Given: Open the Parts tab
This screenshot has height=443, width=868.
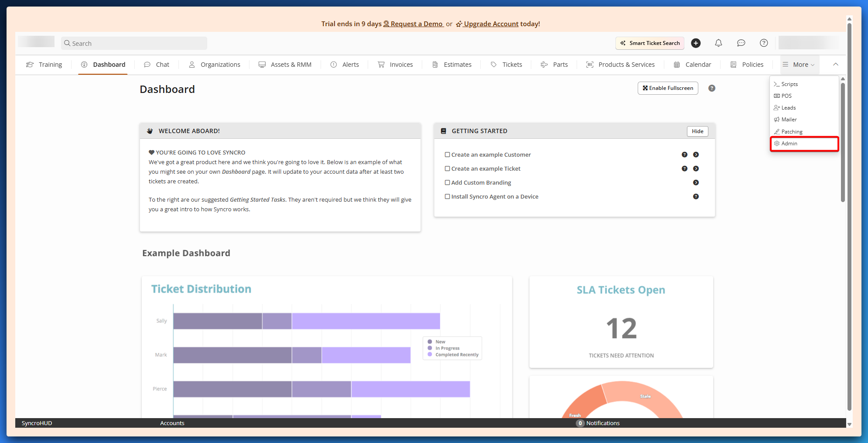Looking at the screenshot, I should (554, 65).
